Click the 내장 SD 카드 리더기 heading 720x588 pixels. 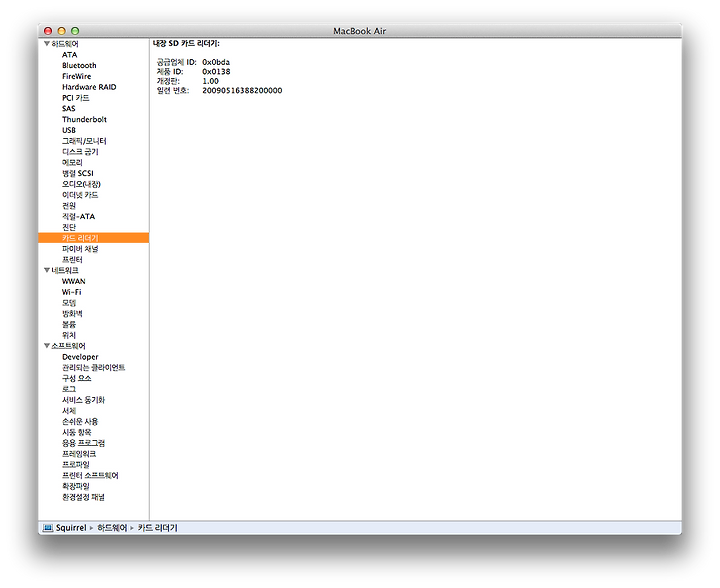186,43
